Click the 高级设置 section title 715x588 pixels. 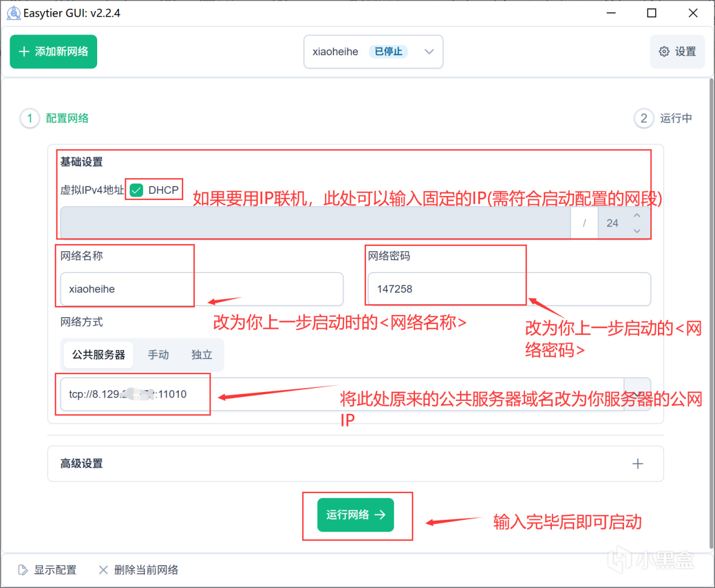click(82, 463)
